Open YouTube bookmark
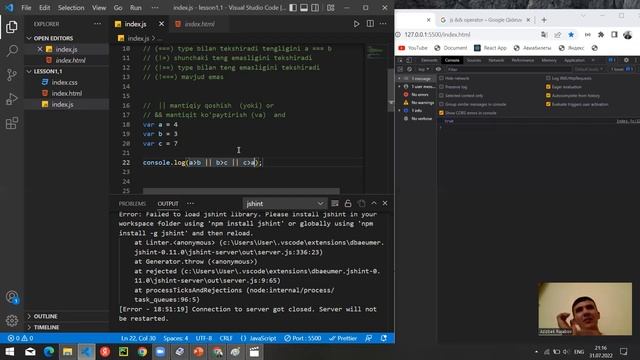Viewport: 640px width, 360px height. pyautogui.click(x=413, y=48)
